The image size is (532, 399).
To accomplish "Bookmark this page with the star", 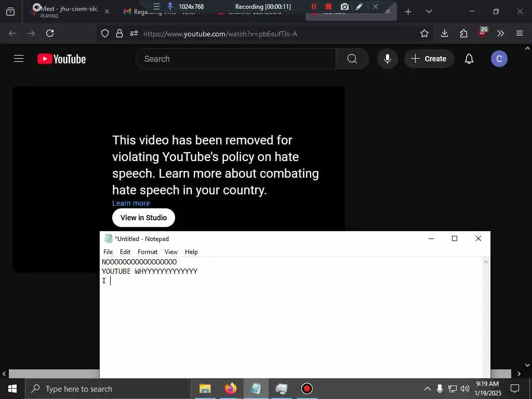I will pyautogui.click(x=424, y=33).
